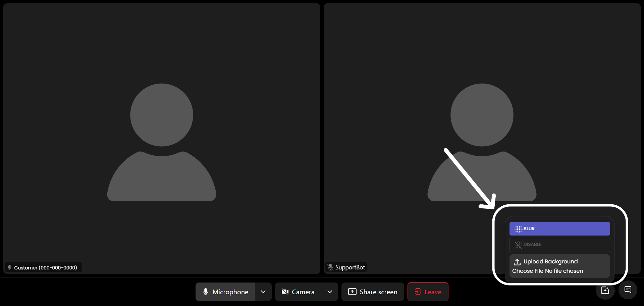Select the Upload Background option
The width and height of the screenshot is (644, 306).
pos(550,262)
